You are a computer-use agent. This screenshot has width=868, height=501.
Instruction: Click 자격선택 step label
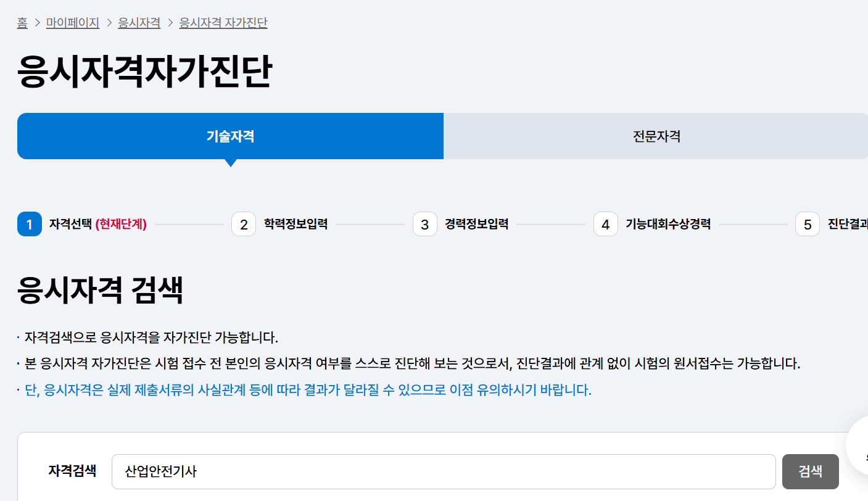point(71,224)
